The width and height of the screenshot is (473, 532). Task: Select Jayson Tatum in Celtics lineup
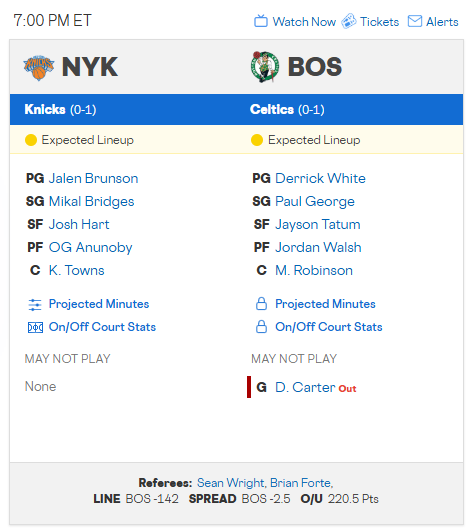[318, 225]
